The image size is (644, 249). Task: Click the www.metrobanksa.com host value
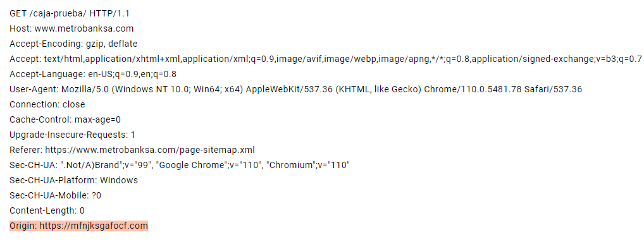[84, 28]
